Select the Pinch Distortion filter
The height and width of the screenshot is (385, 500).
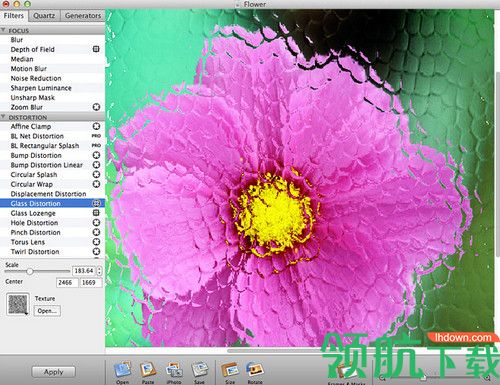click(x=52, y=232)
